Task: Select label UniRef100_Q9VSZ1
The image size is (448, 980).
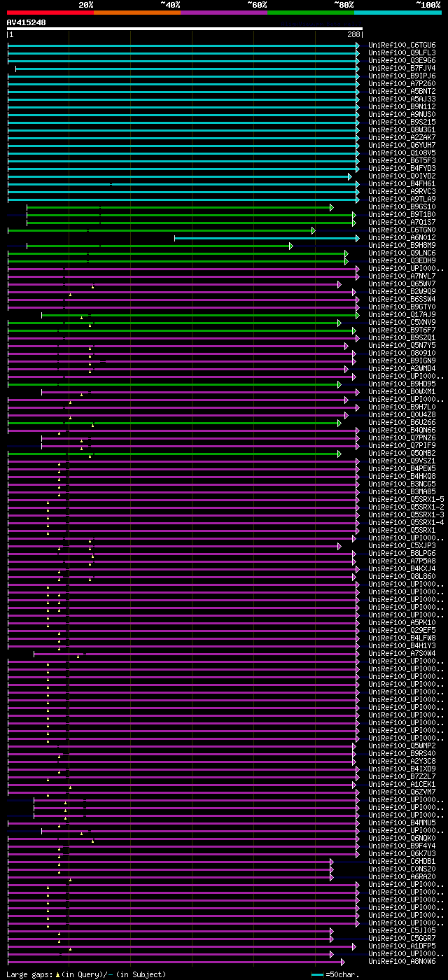Action: coord(402,461)
